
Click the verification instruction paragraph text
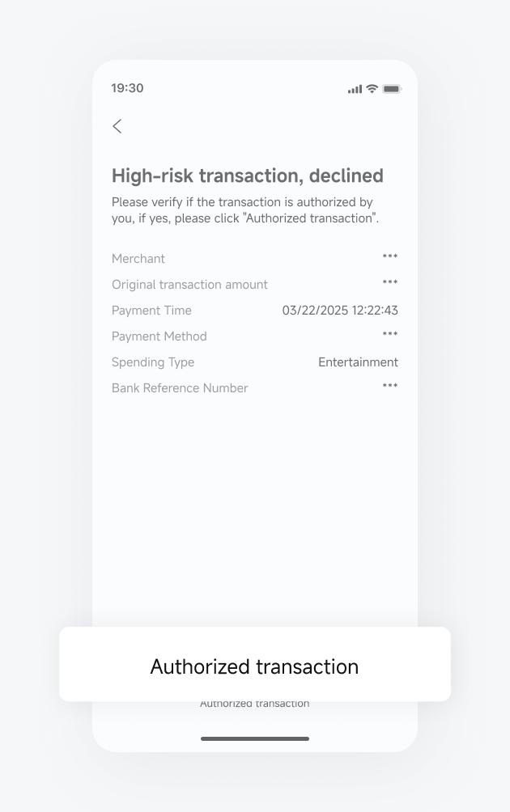click(x=244, y=210)
